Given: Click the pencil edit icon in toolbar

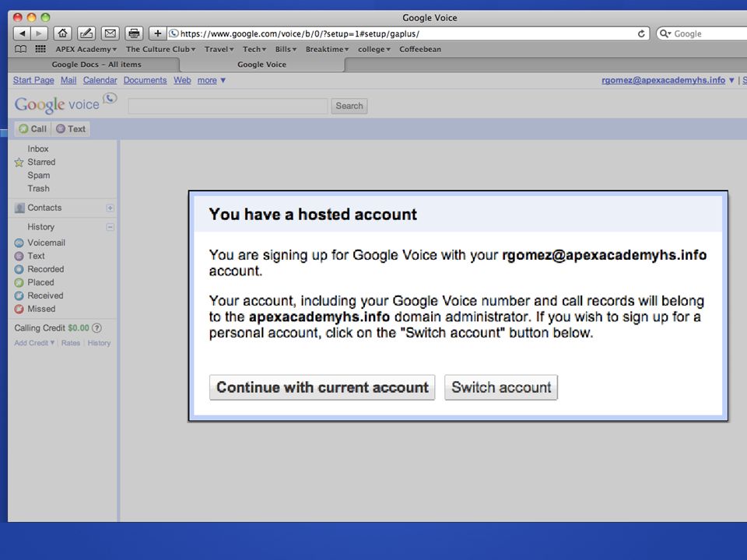Looking at the screenshot, I should click(x=86, y=33).
